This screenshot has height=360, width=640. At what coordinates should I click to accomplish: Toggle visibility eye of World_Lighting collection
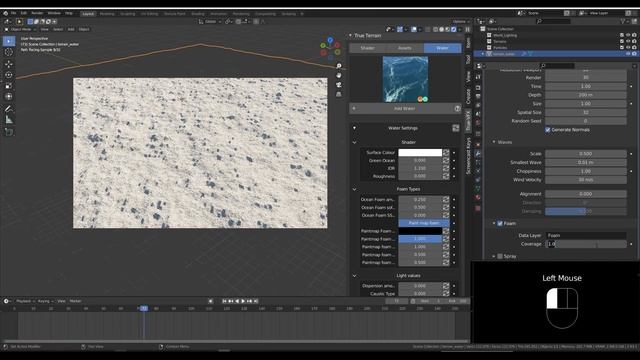click(x=628, y=36)
